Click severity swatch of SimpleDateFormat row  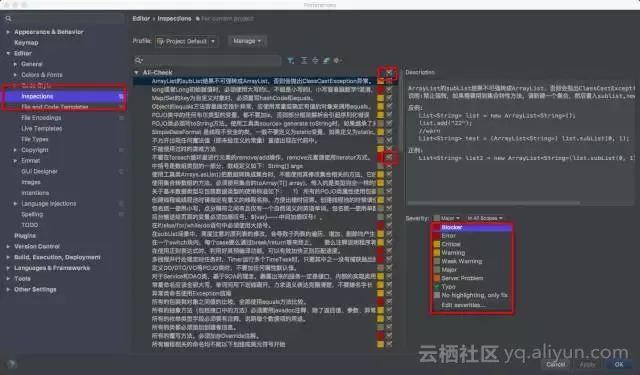[380, 132]
